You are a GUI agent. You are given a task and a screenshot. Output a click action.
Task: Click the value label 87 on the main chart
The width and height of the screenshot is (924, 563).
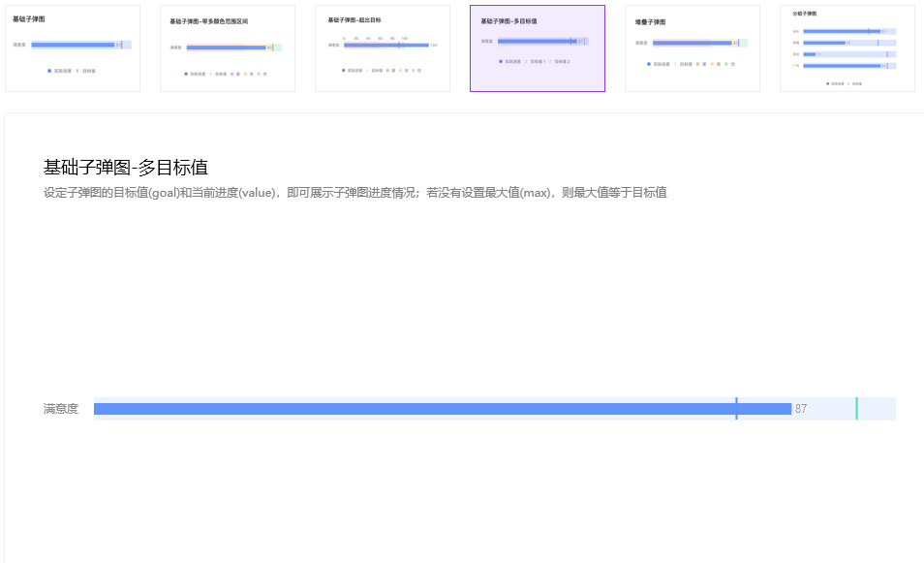click(x=802, y=408)
